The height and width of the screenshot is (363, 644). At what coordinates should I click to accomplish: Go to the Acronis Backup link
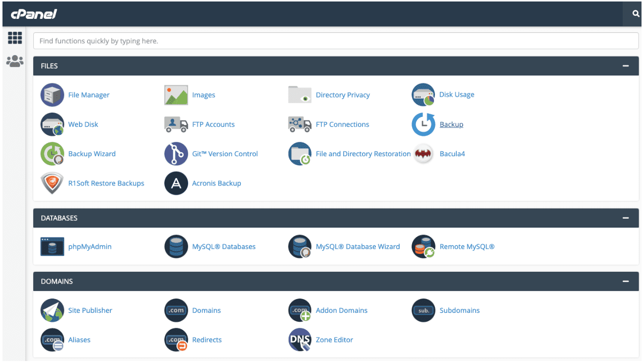tap(216, 183)
